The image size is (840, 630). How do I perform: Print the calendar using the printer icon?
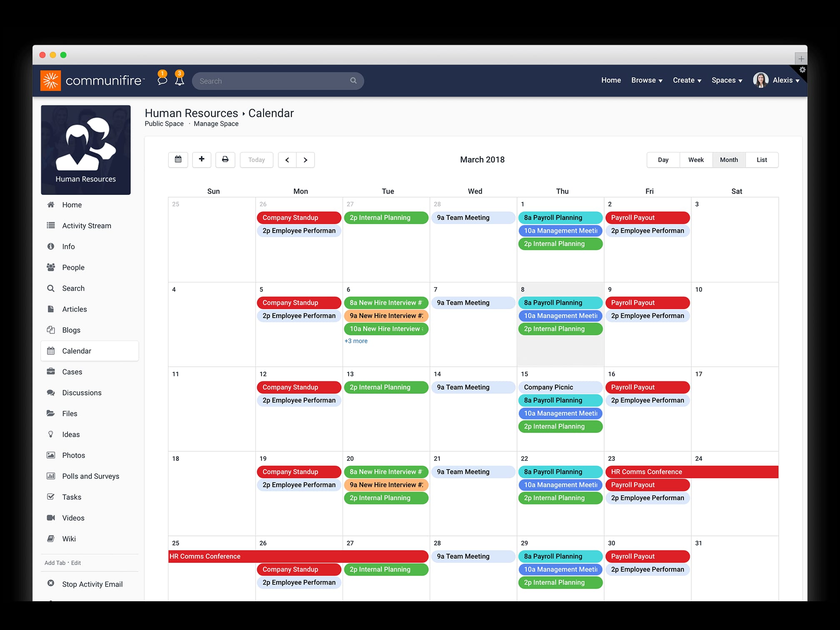click(225, 160)
